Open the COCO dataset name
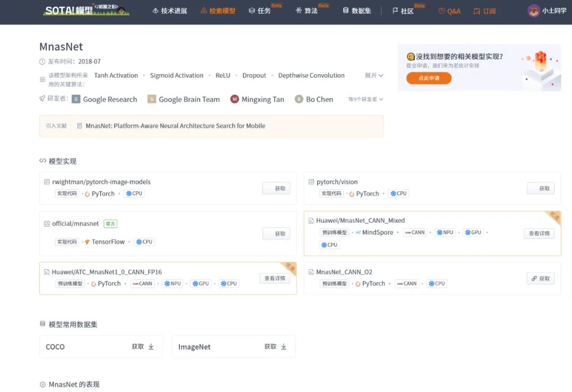Image resolution: width=572 pixels, height=392 pixels. click(x=55, y=347)
